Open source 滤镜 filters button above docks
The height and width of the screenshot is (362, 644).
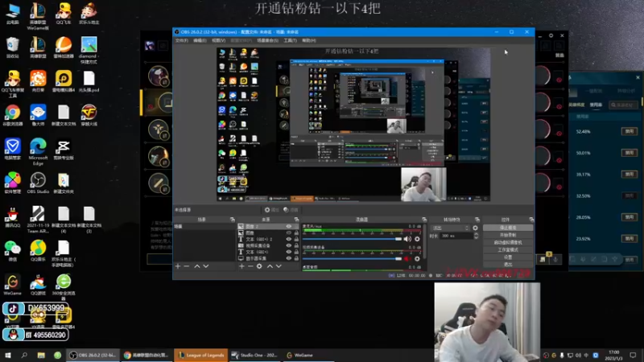[x=291, y=210]
